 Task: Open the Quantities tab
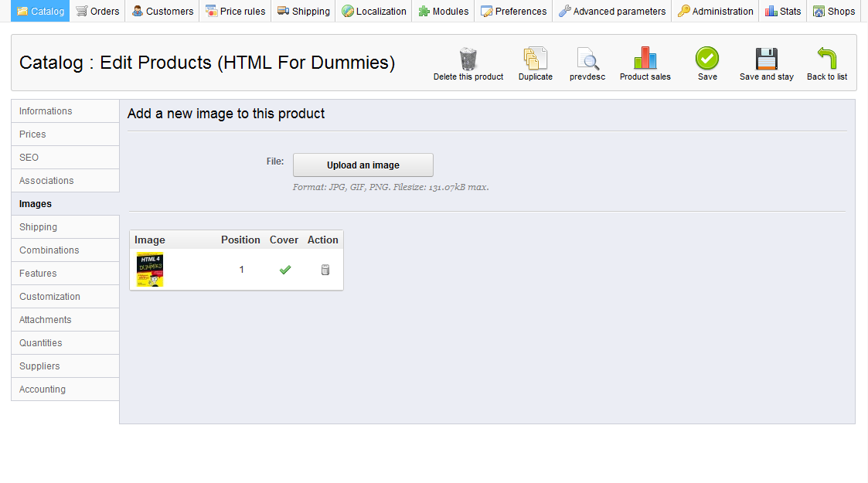[x=40, y=343]
